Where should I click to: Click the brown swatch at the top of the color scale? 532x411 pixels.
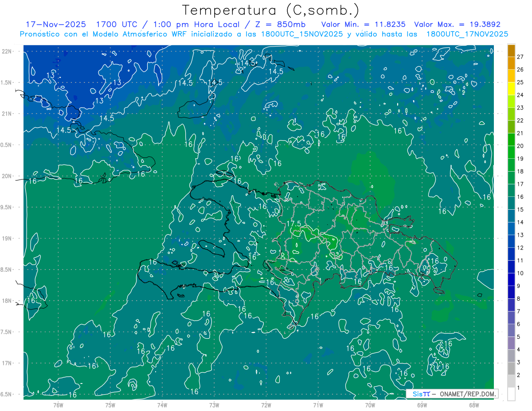[x=511, y=51]
